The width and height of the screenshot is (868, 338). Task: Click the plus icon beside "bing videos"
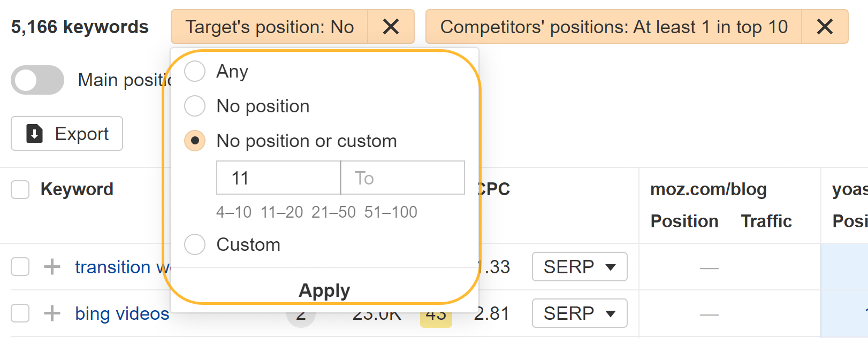click(52, 313)
